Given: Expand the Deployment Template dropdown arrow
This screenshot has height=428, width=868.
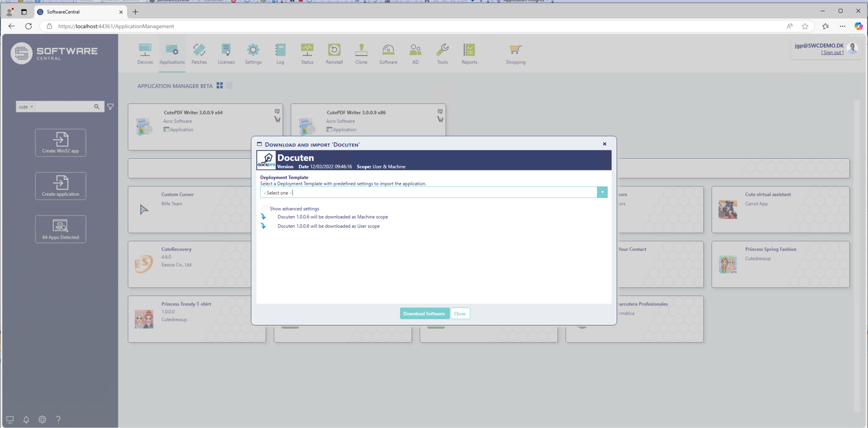Looking at the screenshot, I should click(602, 193).
